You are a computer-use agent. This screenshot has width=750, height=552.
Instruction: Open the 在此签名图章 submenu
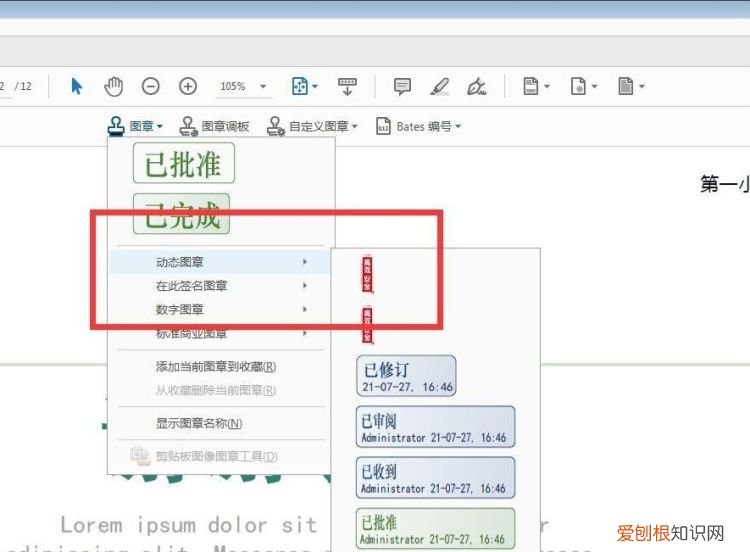click(220, 286)
